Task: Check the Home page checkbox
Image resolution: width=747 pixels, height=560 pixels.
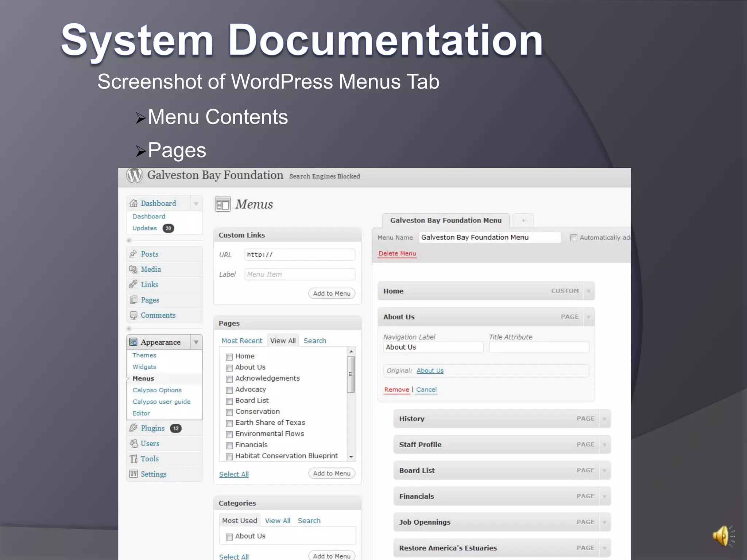Action: (229, 357)
